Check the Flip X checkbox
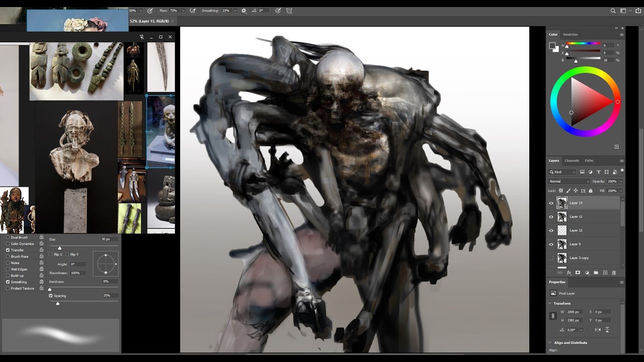Viewport: 644px width, 362px height. 51,254
